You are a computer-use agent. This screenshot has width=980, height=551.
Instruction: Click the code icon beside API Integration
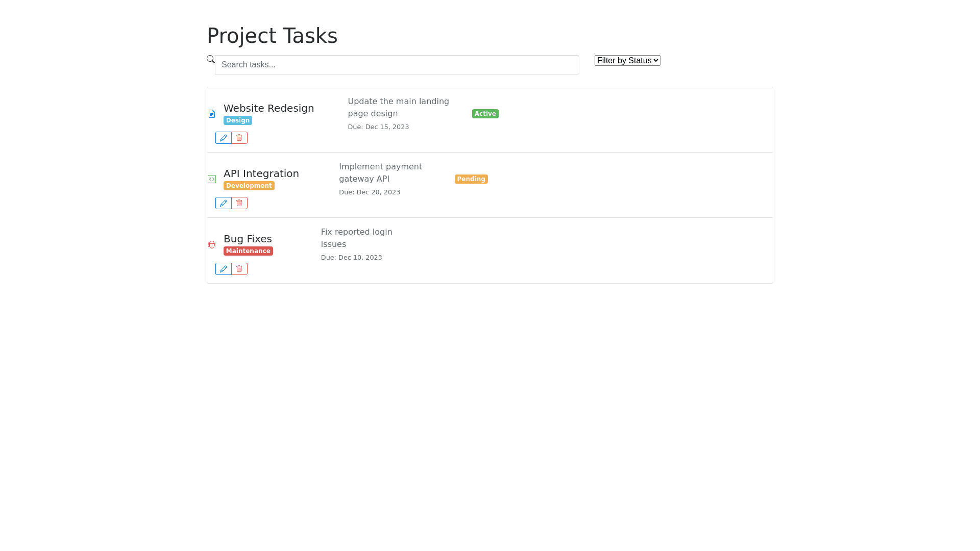[212, 179]
